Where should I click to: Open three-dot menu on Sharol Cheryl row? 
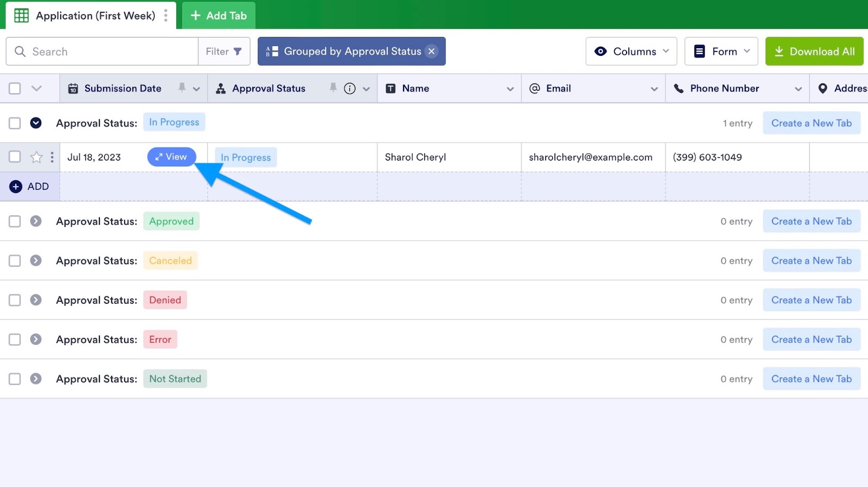tap(52, 157)
